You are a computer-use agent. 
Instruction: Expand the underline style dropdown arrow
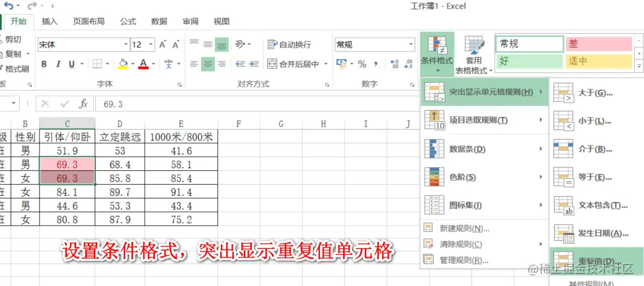point(82,64)
